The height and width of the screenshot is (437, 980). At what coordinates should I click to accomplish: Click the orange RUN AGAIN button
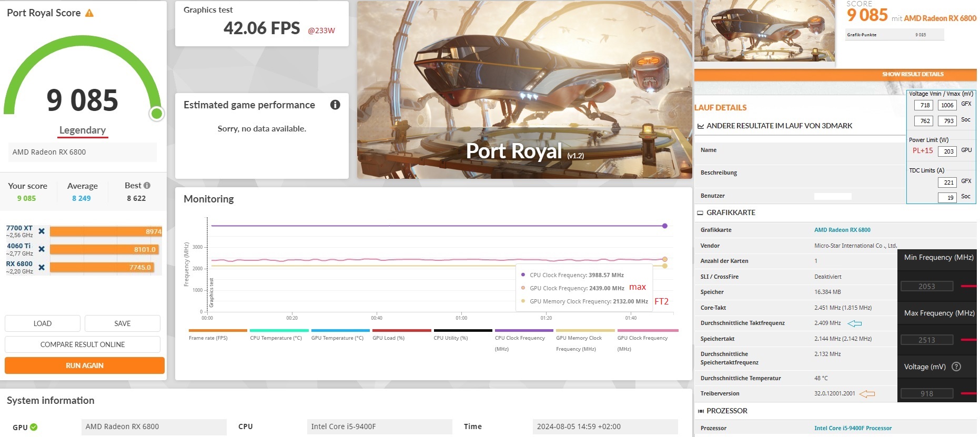click(x=85, y=365)
